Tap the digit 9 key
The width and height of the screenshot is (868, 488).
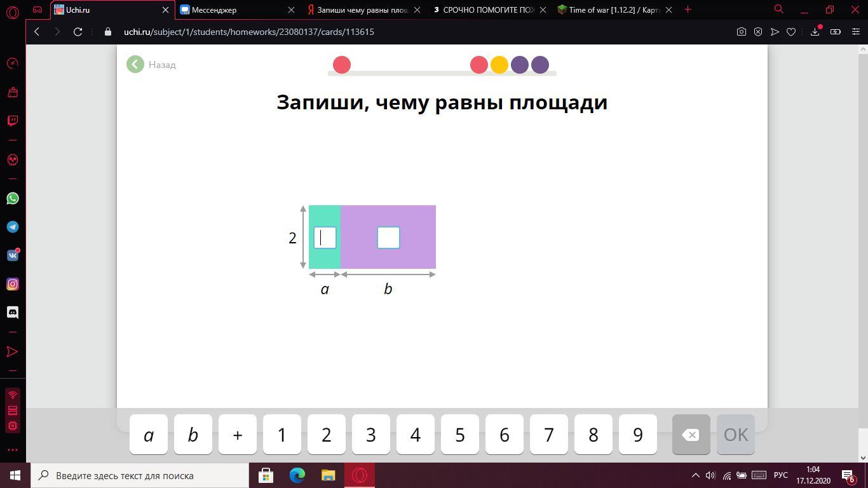638,435
